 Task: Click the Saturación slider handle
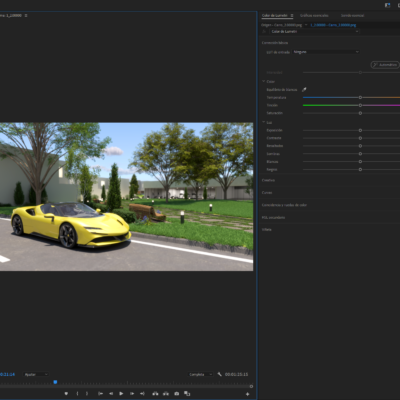tap(360, 113)
